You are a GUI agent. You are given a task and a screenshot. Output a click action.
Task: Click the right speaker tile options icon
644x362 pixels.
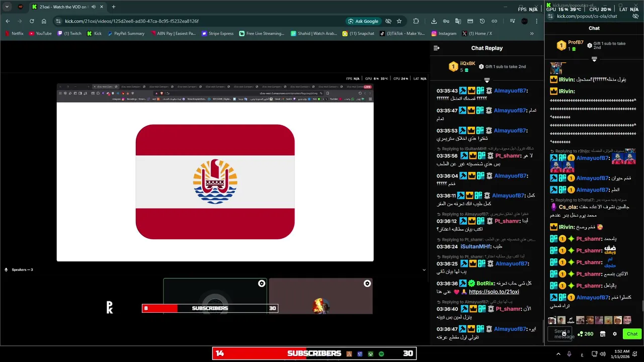(367, 284)
